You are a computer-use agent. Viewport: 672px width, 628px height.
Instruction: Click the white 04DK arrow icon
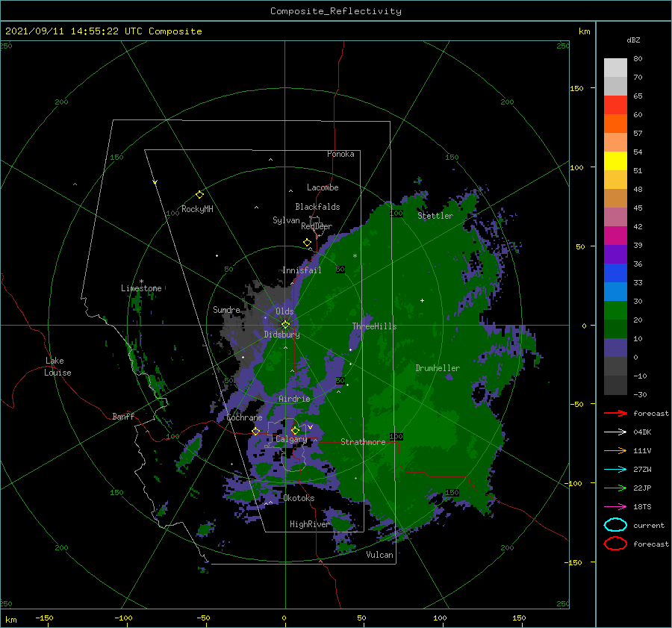[615, 432]
